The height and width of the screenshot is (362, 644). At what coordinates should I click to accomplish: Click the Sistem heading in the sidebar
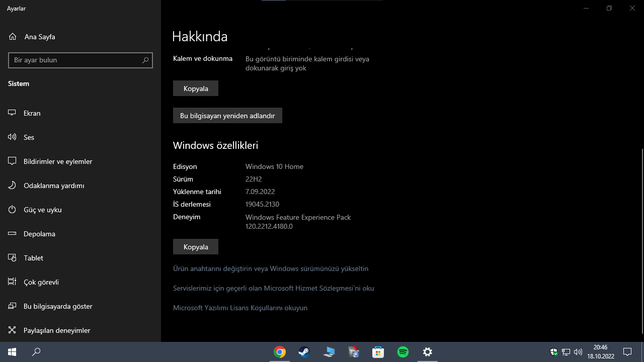[x=19, y=83]
